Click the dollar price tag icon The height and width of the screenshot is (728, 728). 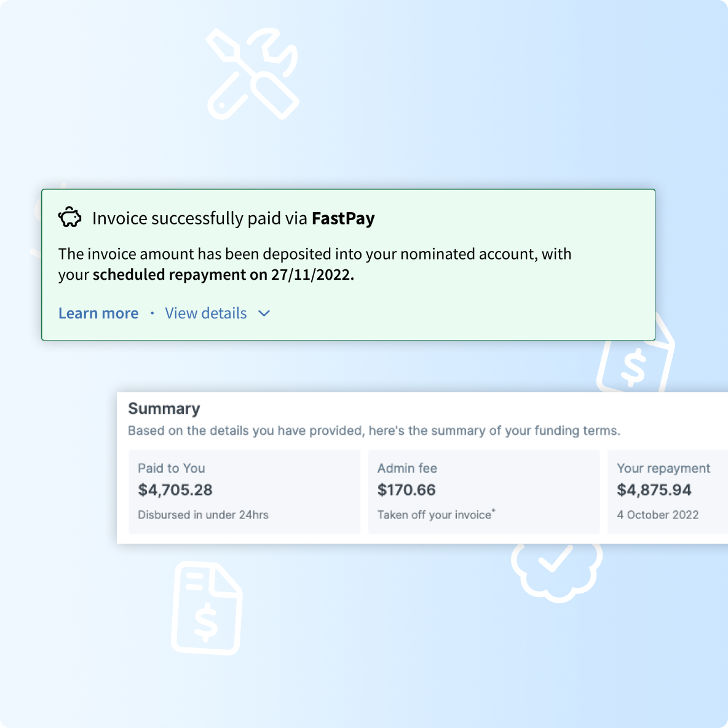(x=633, y=369)
